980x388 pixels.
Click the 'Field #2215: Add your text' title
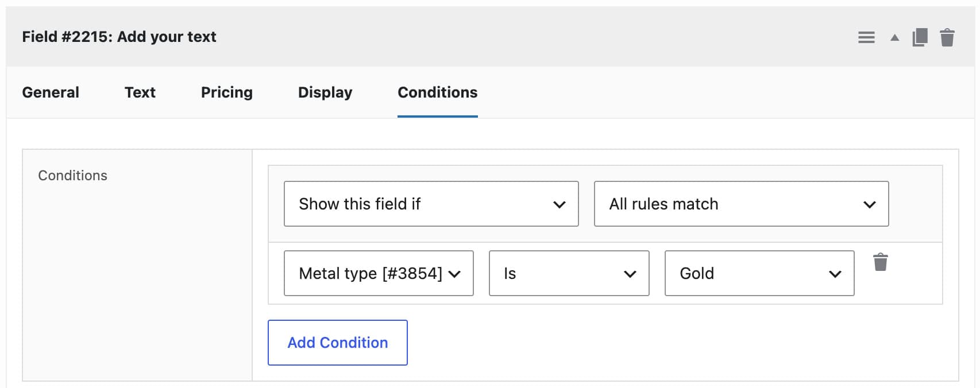[x=119, y=37]
